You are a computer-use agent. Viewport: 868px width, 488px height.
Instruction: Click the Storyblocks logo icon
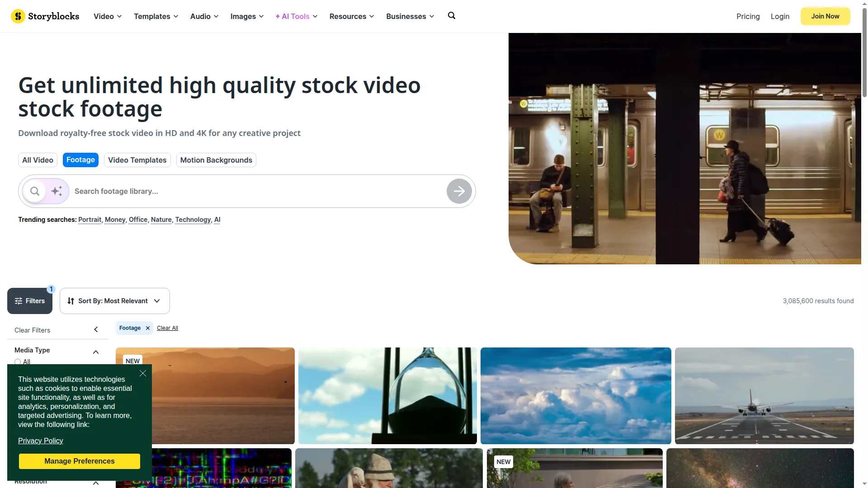click(18, 16)
